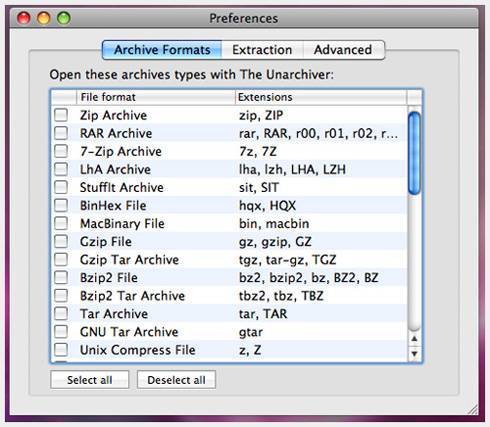Toggle the Tar Archive checkbox
The width and height of the screenshot is (490, 427).
61,313
